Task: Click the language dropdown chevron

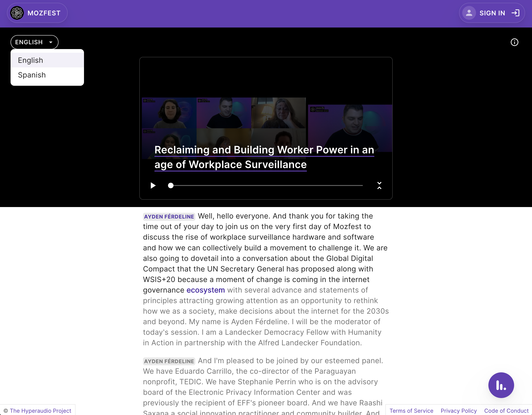Action: [51, 42]
